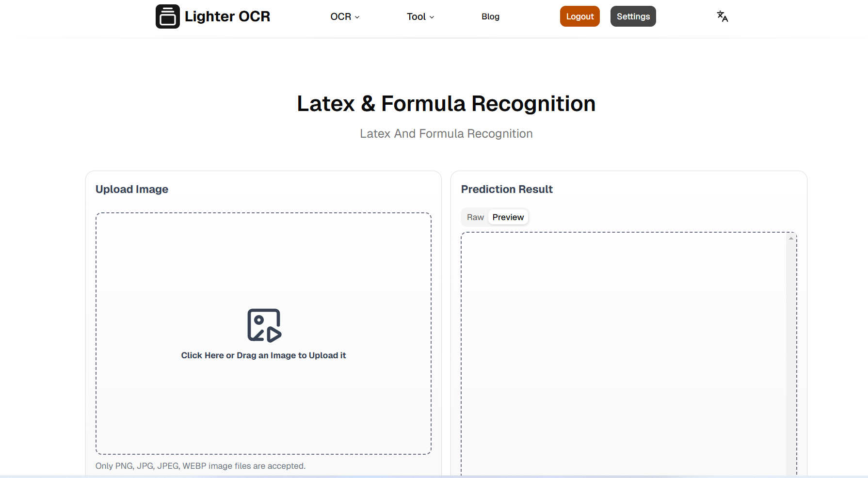
Task: Open the OCR navigation dropdown
Action: click(x=344, y=16)
